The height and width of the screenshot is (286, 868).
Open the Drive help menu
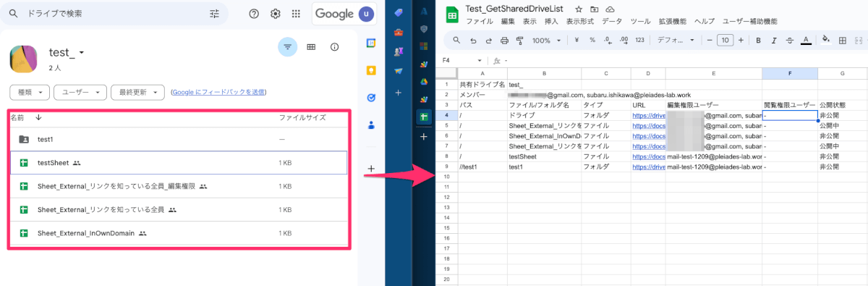[254, 14]
